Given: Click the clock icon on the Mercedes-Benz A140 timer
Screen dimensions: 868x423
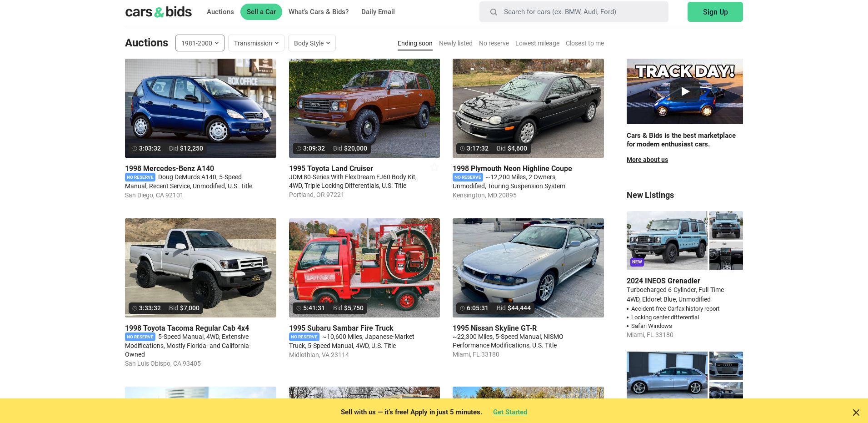Looking at the screenshot, I should pyautogui.click(x=134, y=148).
